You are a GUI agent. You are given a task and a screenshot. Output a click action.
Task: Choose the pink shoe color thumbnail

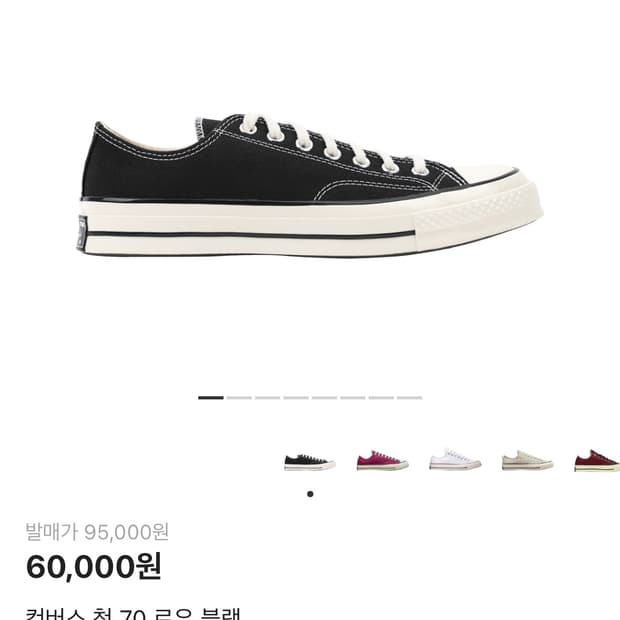382,461
